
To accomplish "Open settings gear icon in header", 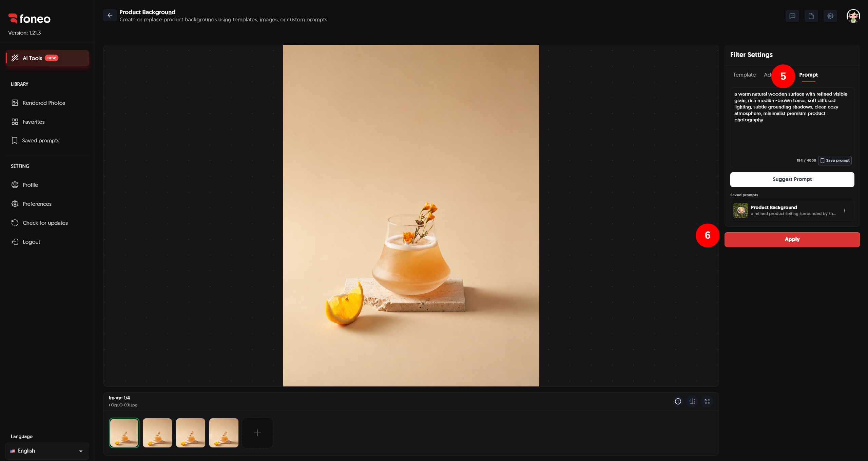I will (x=830, y=16).
